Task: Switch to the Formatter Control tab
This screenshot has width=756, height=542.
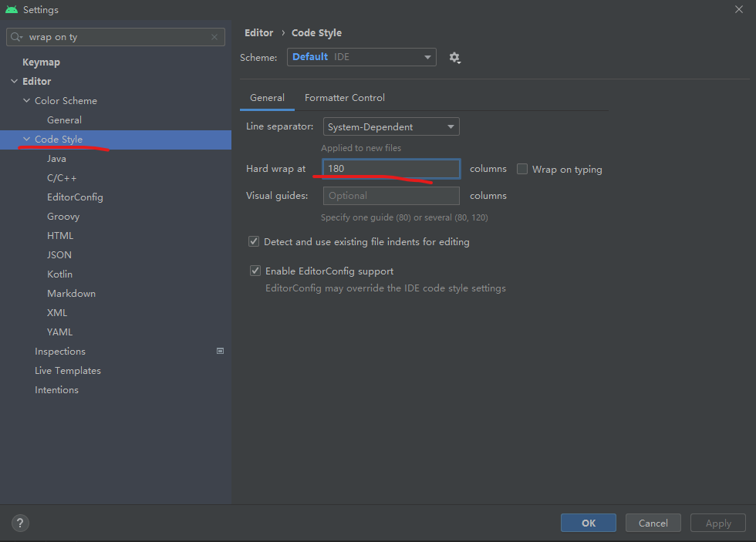Action: 345,98
